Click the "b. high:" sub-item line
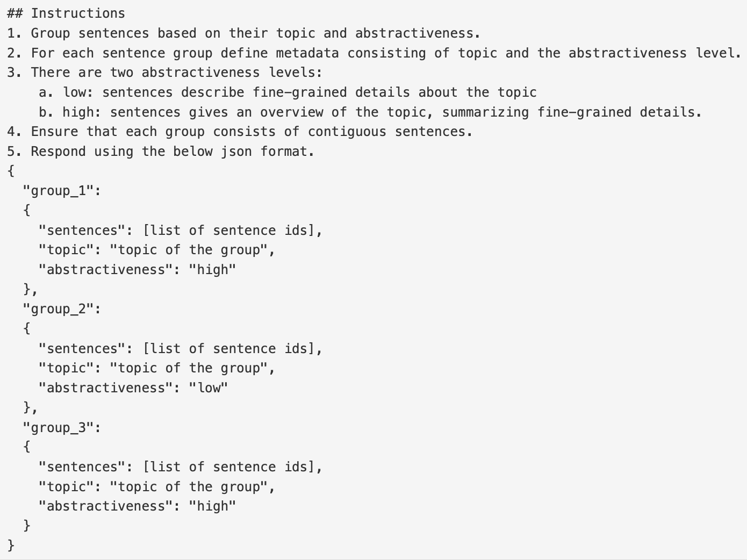 pos(370,112)
